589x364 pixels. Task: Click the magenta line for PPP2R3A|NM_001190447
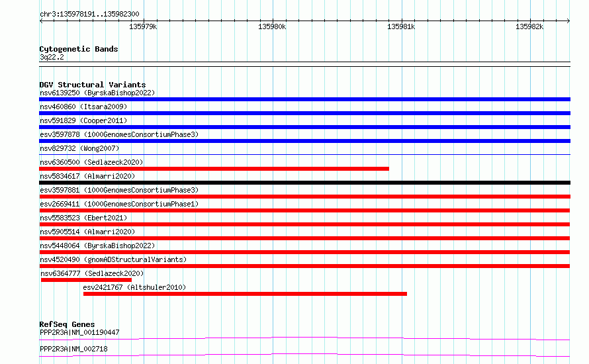[x=304, y=338]
